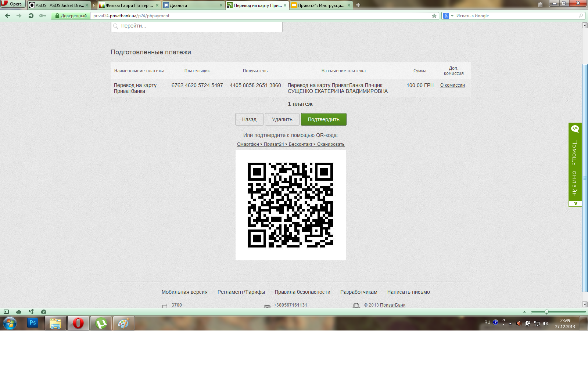
Task: Click the chat bubble icon above Помощь онлайн
Action: coord(575,129)
